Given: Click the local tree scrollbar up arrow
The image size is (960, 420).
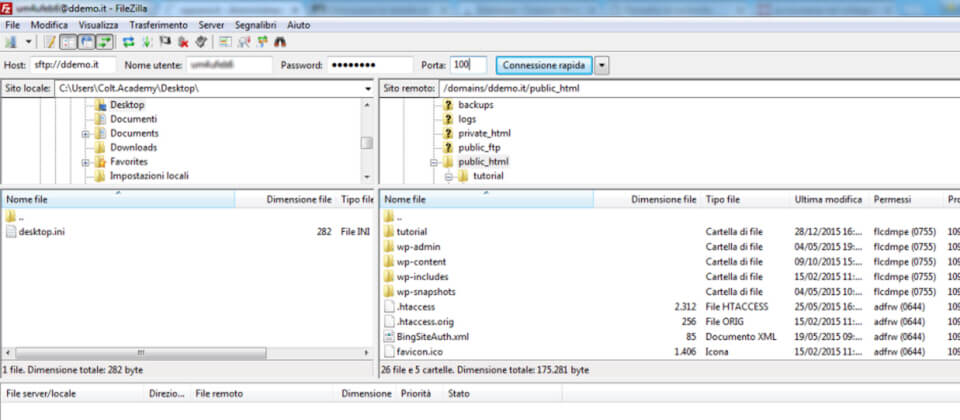Looking at the screenshot, I should [367, 105].
